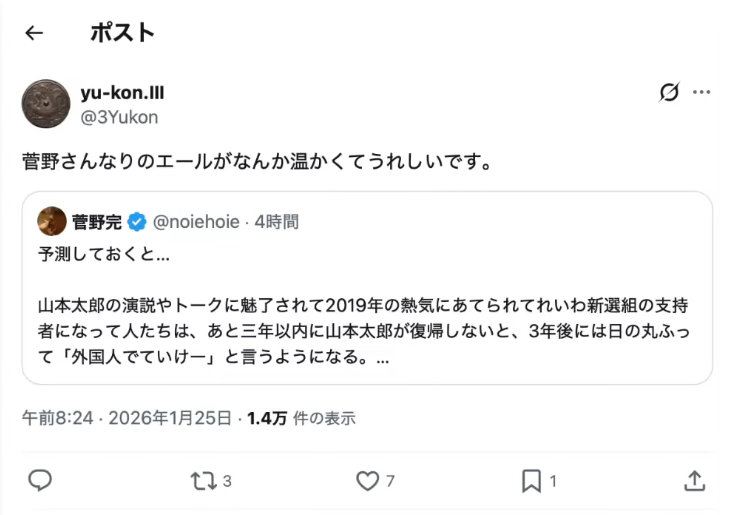This screenshot has width=732, height=515.
Task: Click the 1.4万 件の表示 view count
Action: pos(300,418)
